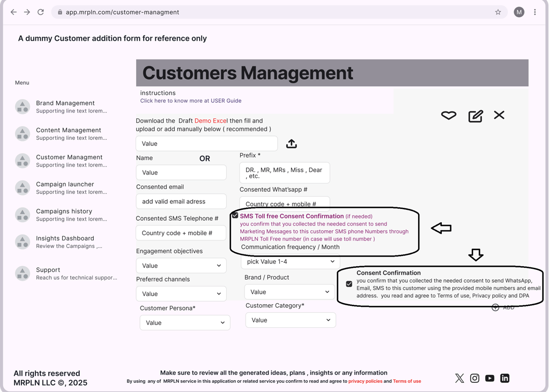Click the Campaigns history menu icon
The image size is (549, 392).
pyautogui.click(x=23, y=215)
